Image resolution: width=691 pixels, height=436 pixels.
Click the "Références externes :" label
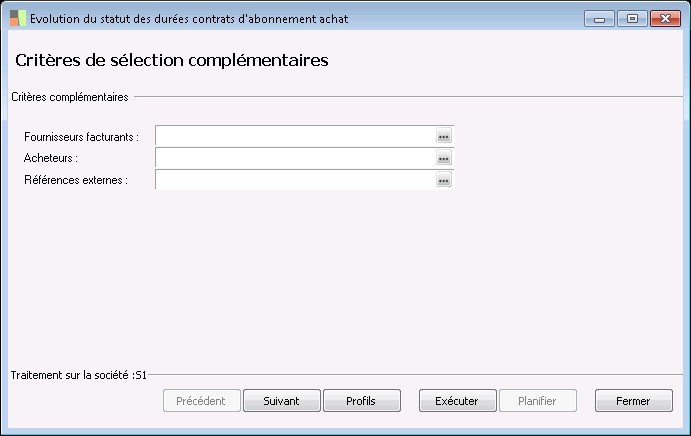click(76, 180)
